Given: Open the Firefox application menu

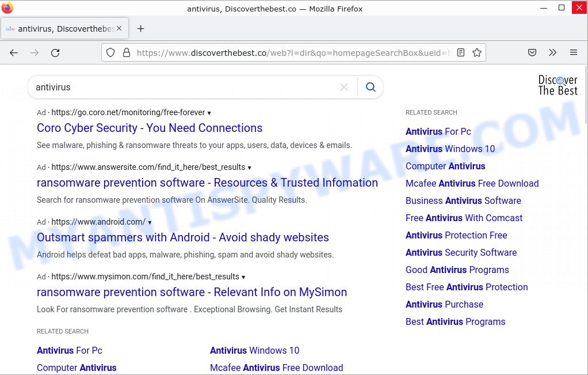Looking at the screenshot, I should (x=574, y=52).
